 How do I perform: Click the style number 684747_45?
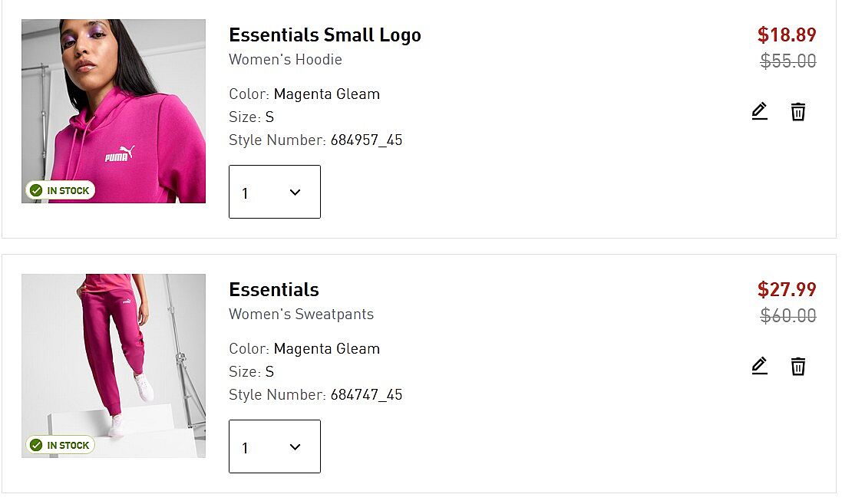pyautogui.click(x=366, y=395)
